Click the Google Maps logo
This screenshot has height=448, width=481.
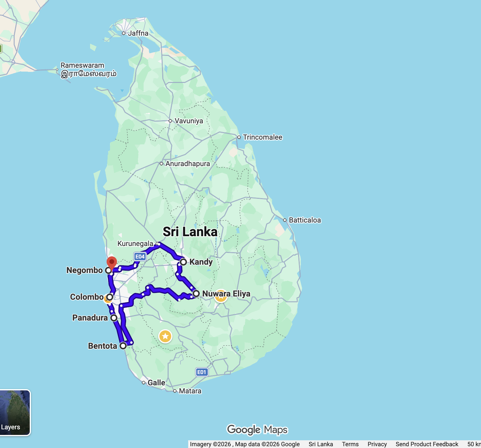[x=257, y=430]
